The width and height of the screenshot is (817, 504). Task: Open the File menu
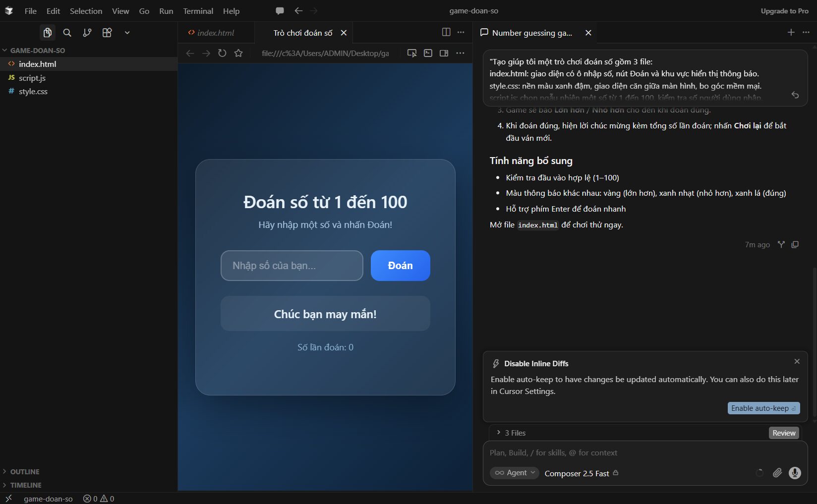(31, 11)
